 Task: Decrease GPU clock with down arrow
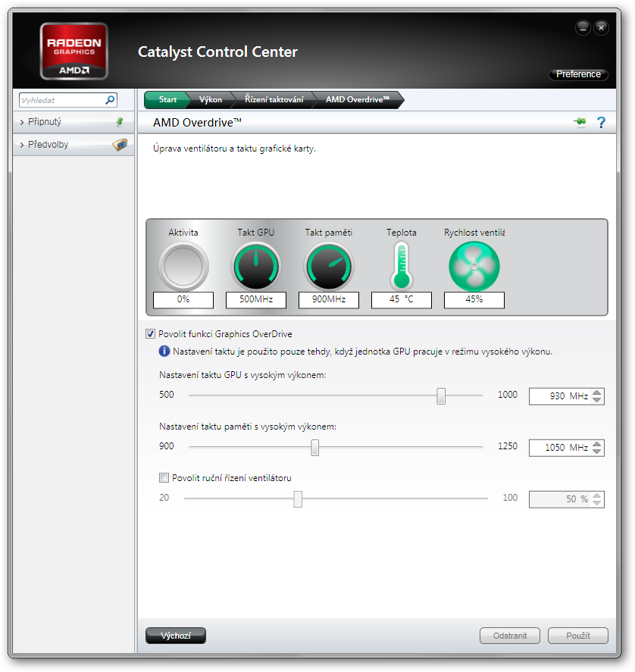tap(597, 400)
